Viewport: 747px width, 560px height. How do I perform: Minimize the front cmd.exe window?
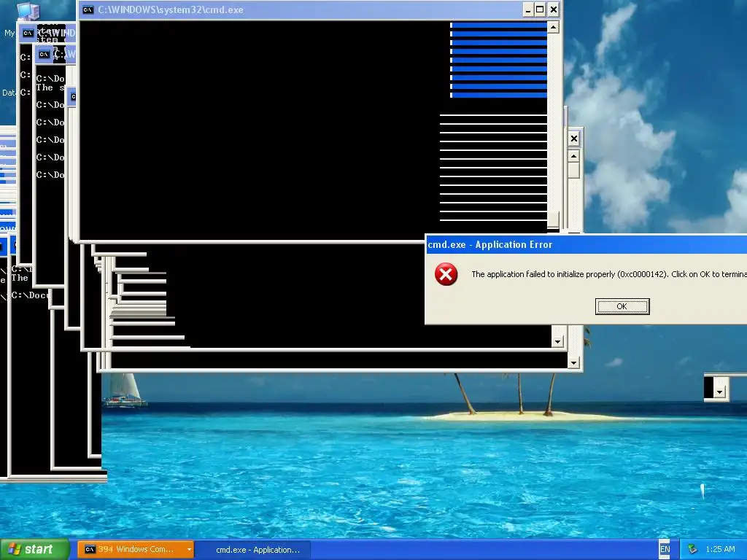[x=527, y=9]
